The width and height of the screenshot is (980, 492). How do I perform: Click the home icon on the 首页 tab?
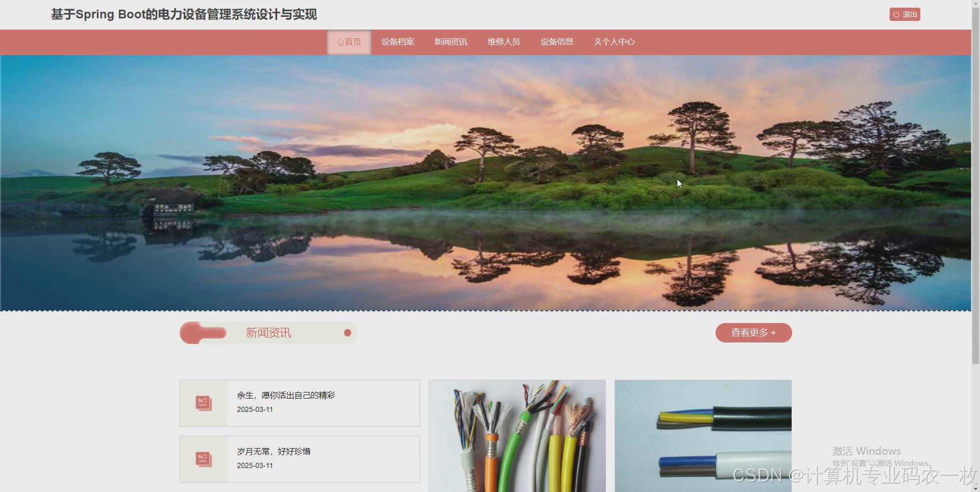(x=340, y=42)
